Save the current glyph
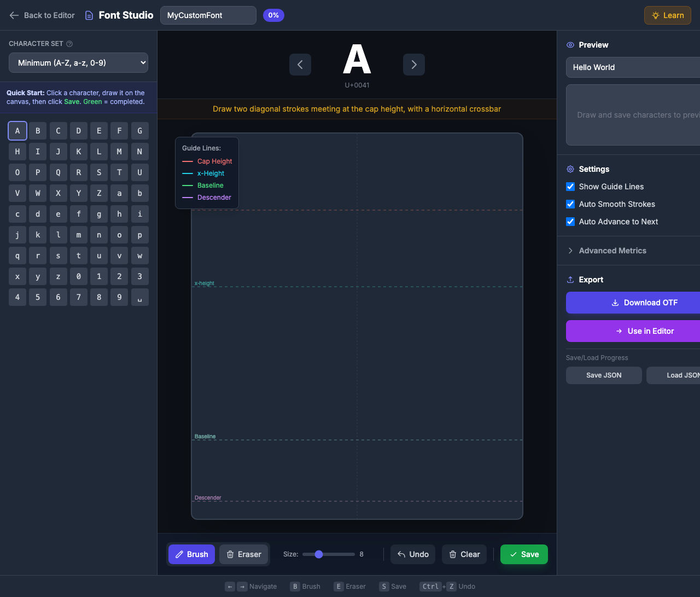The width and height of the screenshot is (700, 597). click(x=523, y=554)
